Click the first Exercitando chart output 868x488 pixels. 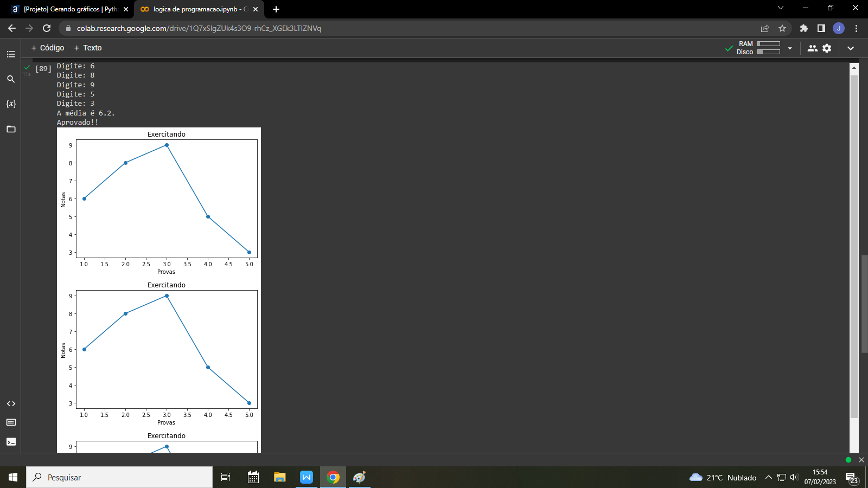159,203
